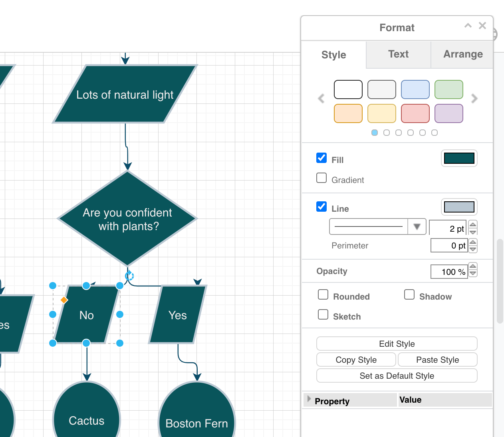This screenshot has width=504, height=437.
Task: Collapse the Format panel with the chevron
Action: point(468,25)
